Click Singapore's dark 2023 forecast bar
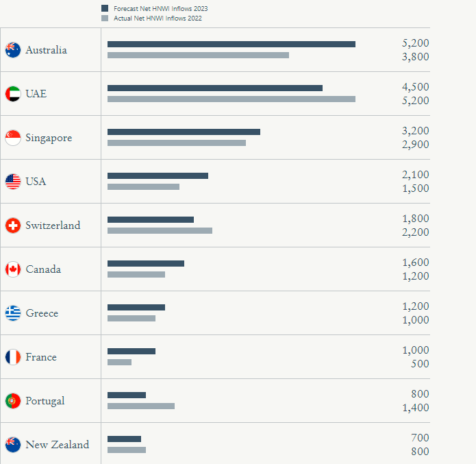The width and height of the screenshot is (476, 464). coord(184,132)
